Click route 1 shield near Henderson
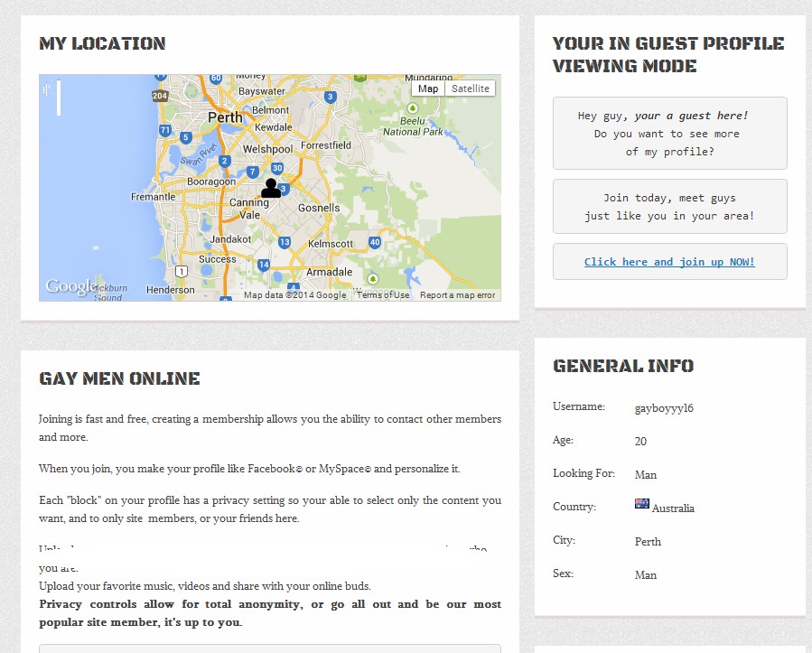 pyautogui.click(x=182, y=271)
